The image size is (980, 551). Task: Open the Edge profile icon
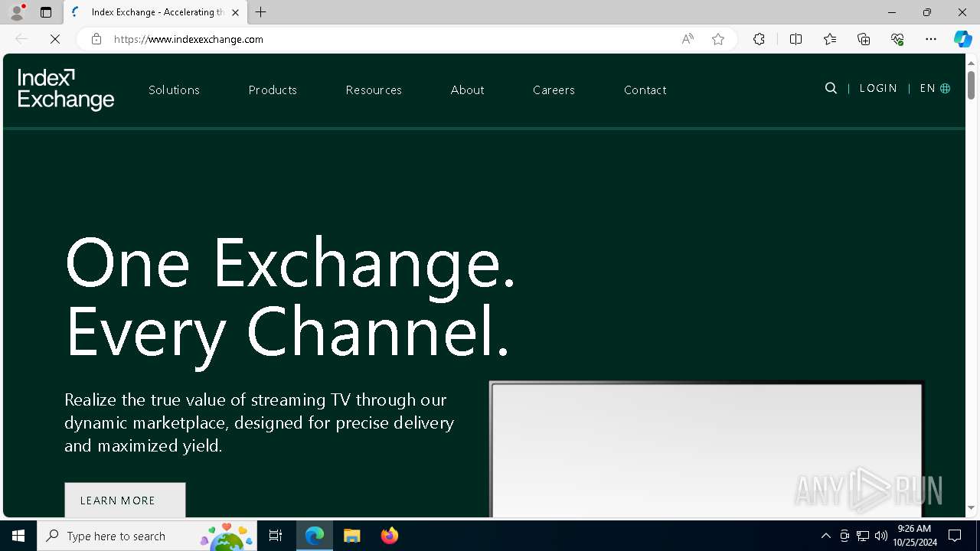pos(17,12)
